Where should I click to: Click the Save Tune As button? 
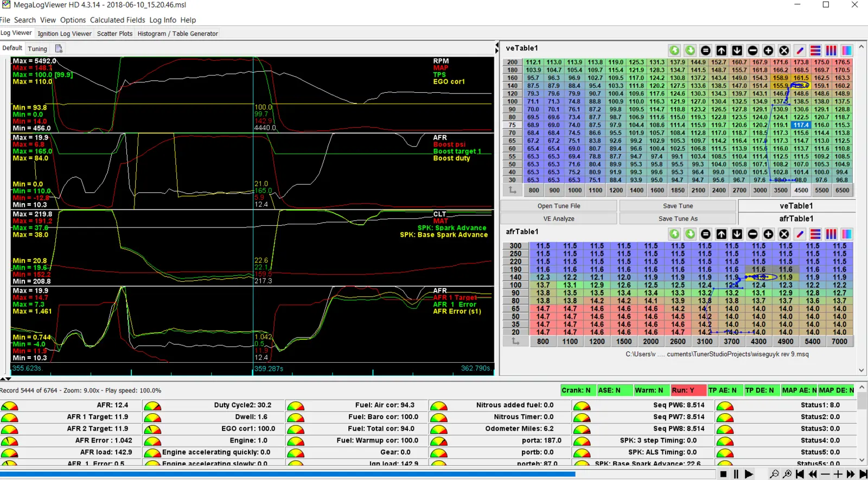678,218
